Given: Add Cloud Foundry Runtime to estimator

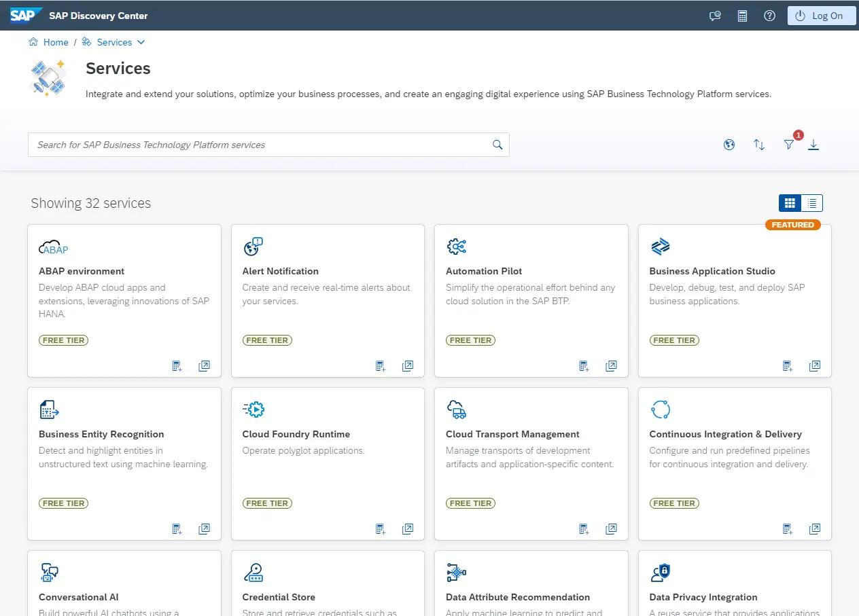Looking at the screenshot, I should [381, 529].
